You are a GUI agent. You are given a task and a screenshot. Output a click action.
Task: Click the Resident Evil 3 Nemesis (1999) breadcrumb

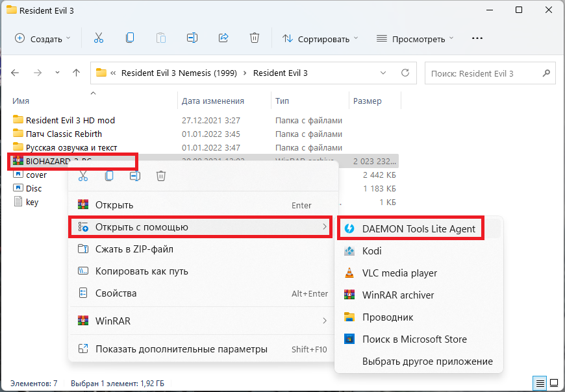179,73
